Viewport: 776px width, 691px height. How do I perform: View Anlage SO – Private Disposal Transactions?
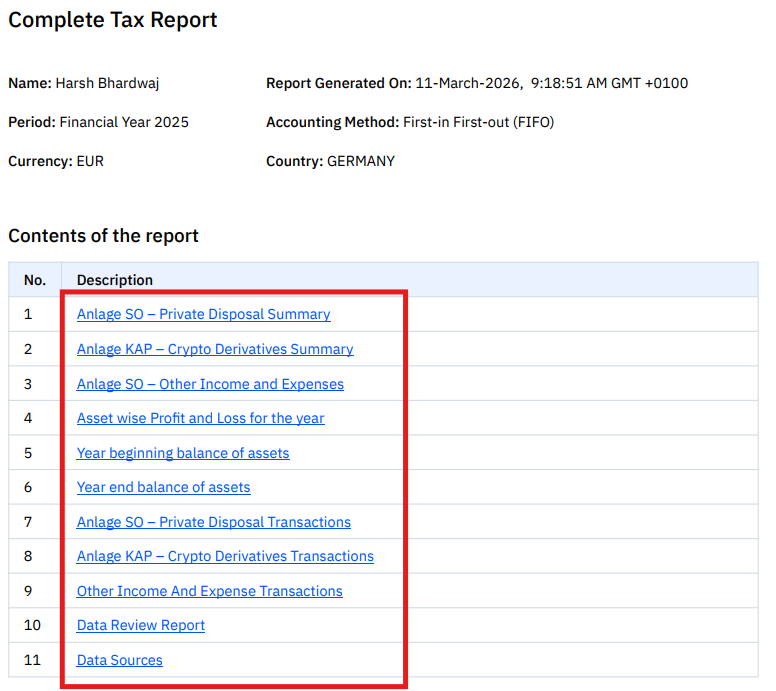(213, 522)
